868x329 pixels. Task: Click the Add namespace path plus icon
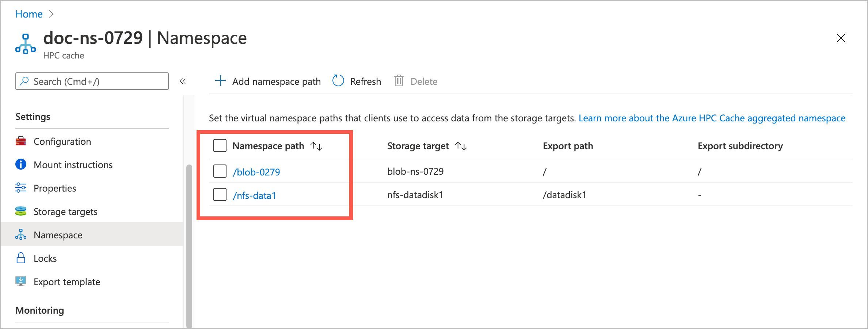[221, 81]
